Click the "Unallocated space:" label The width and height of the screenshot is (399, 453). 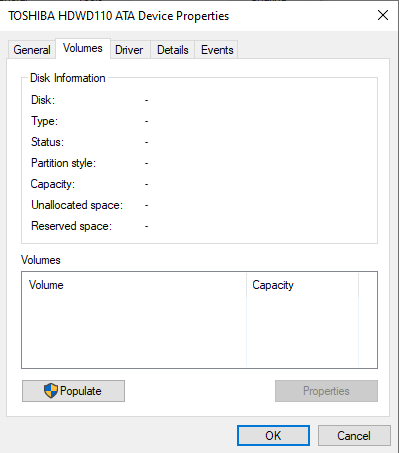coord(77,205)
